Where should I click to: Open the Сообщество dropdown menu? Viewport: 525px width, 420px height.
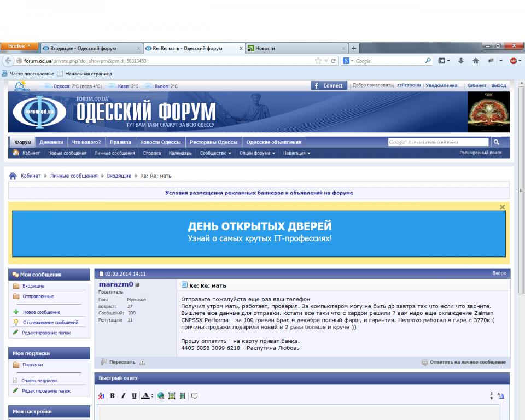point(215,153)
